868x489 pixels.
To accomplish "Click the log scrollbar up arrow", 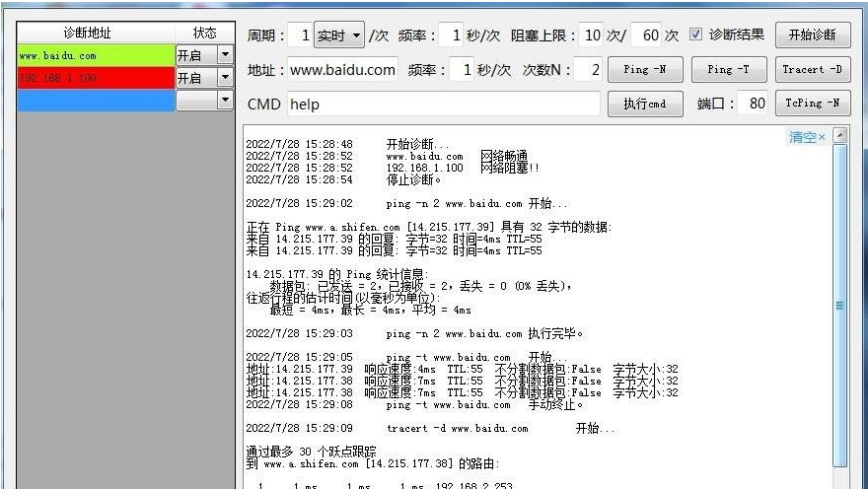I will point(839,135).
